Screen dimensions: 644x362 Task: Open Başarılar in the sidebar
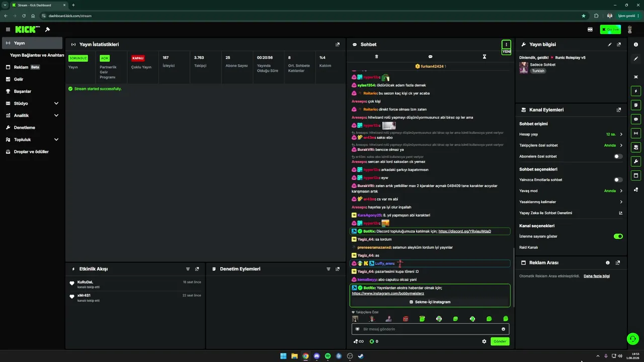pos(32,91)
